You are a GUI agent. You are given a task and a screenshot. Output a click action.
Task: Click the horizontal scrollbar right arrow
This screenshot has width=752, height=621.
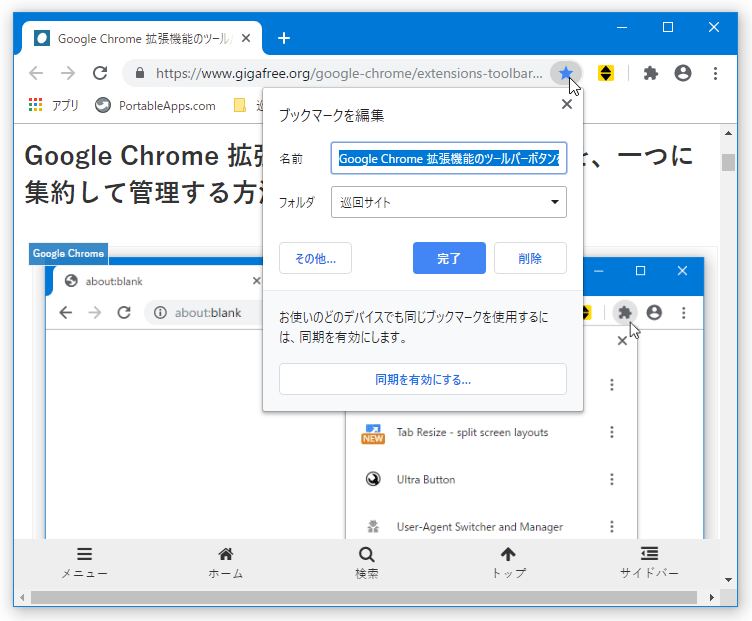[712, 598]
